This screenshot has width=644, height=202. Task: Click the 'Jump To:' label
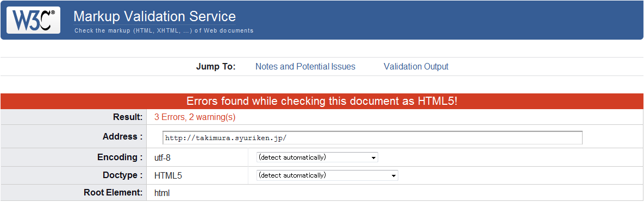[x=216, y=66]
